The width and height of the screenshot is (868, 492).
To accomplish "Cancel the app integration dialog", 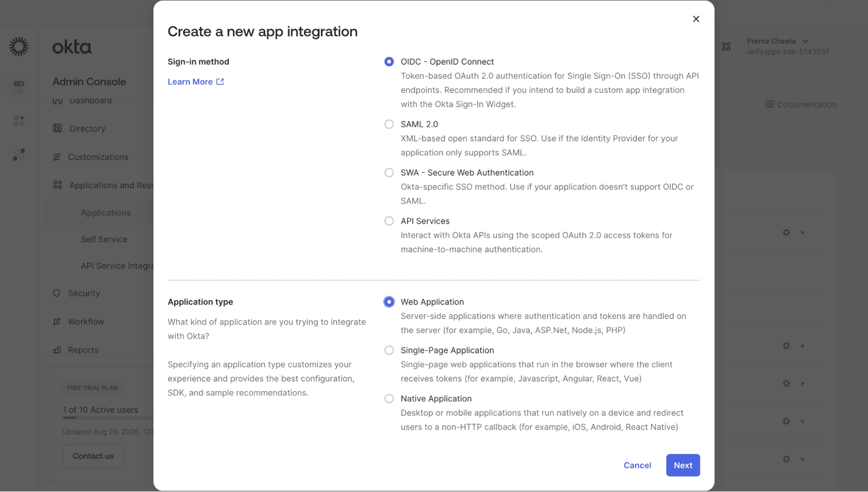I will tap(637, 465).
